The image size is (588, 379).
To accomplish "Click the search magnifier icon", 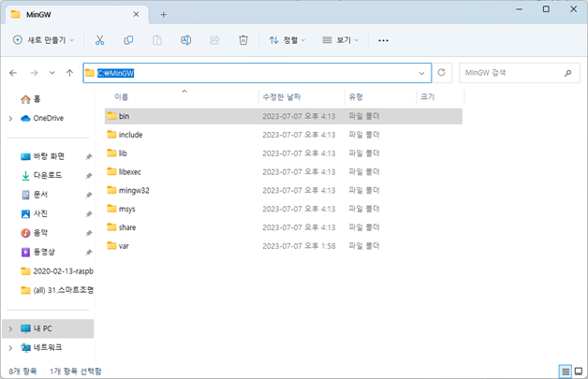I will point(568,73).
